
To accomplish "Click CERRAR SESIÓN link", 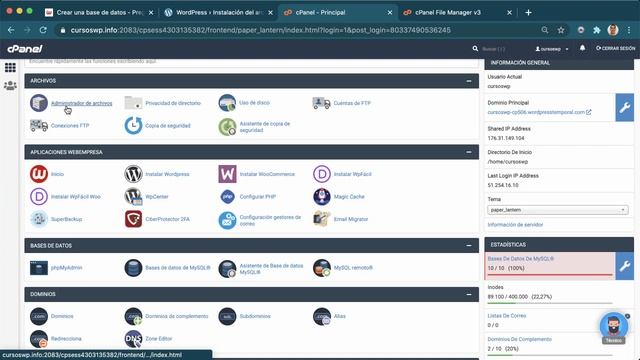I will pos(616,48).
